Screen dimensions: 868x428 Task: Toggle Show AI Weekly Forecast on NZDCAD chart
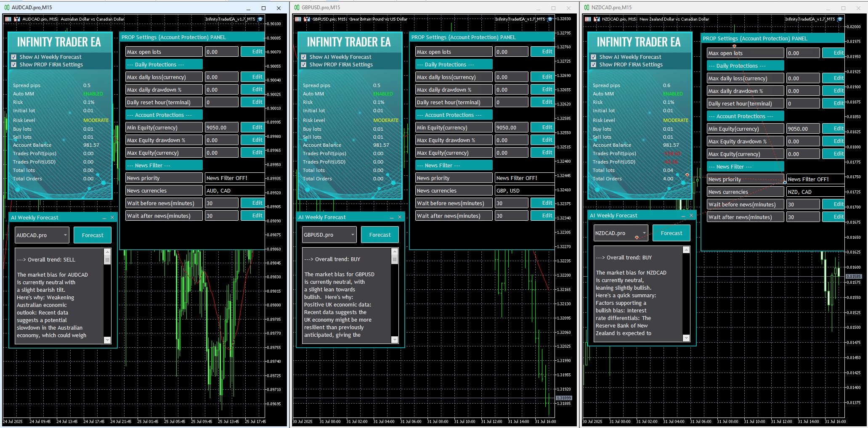[594, 57]
